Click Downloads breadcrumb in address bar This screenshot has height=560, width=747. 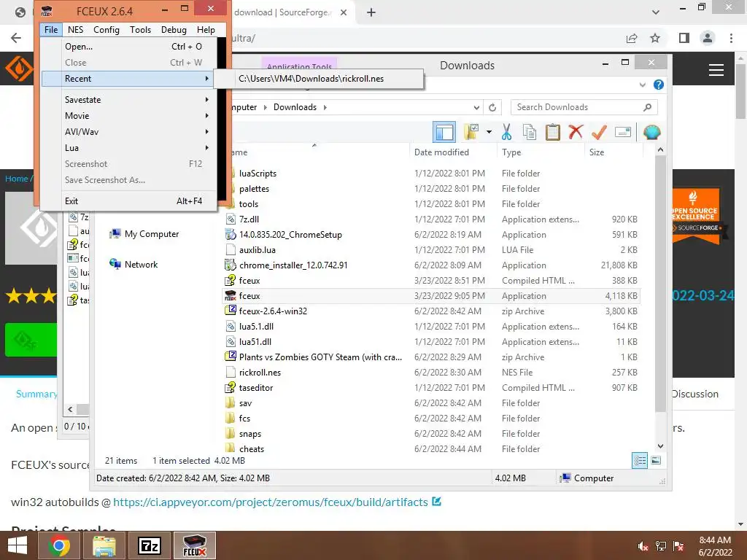tap(295, 107)
